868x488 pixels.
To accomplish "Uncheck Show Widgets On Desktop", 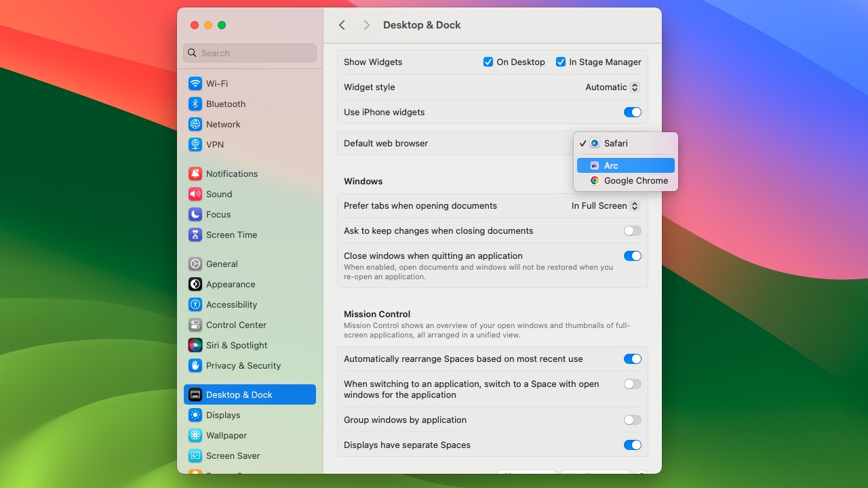I will click(x=488, y=62).
